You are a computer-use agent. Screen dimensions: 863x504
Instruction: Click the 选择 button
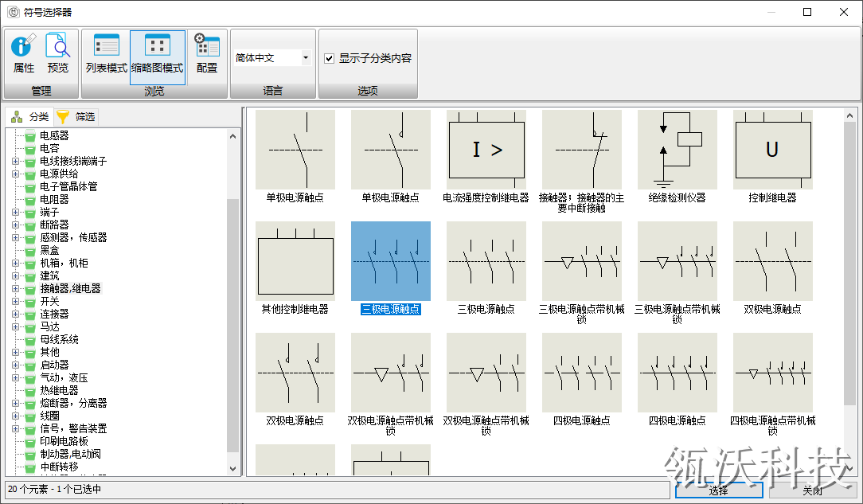click(x=719, y=490)
